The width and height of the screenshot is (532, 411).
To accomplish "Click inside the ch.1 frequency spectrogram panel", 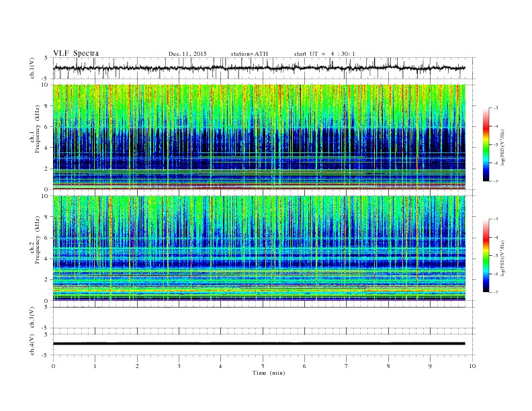I will (259, 137).
